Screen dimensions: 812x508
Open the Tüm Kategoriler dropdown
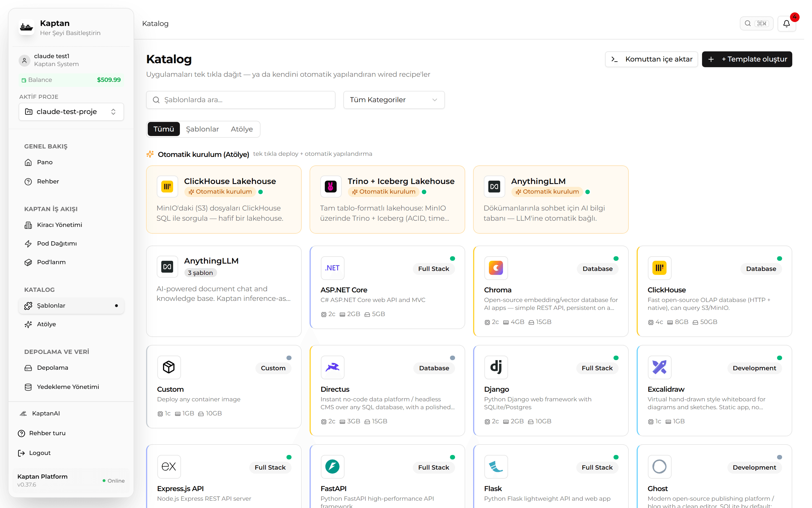pyautogui.click(x=394, y=100)
